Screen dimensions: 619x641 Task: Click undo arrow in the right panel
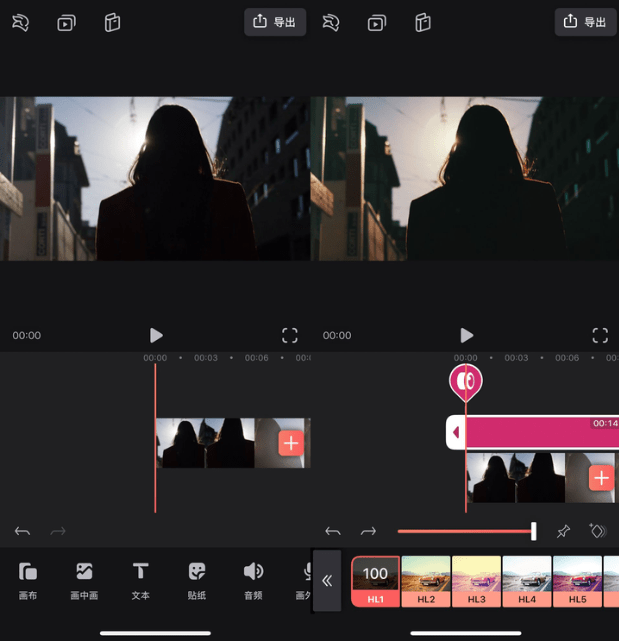tap(333, 531)
